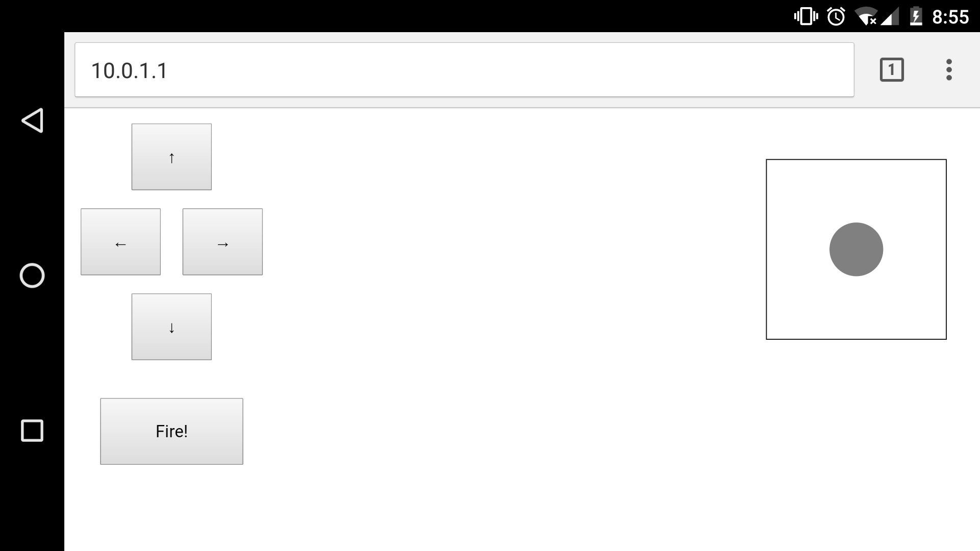Click the down arrow movement button
980x551 pixels.
click(x=171, y=327)
